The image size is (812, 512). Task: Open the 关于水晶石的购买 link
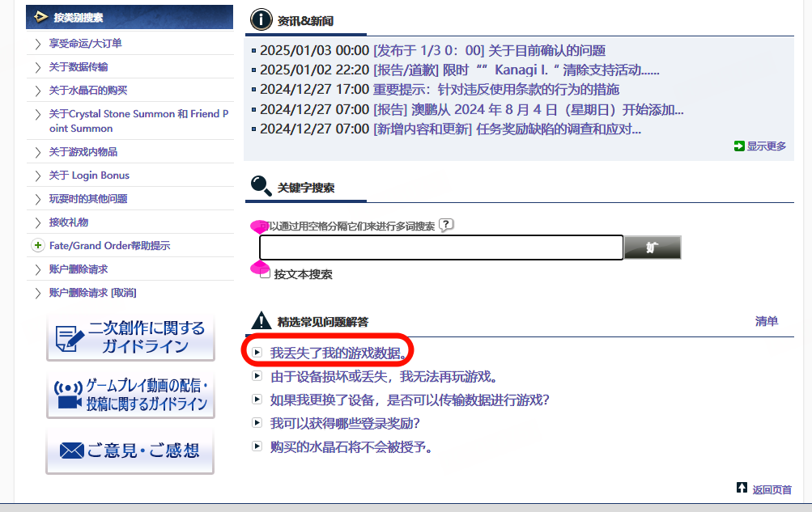point(88,91)
